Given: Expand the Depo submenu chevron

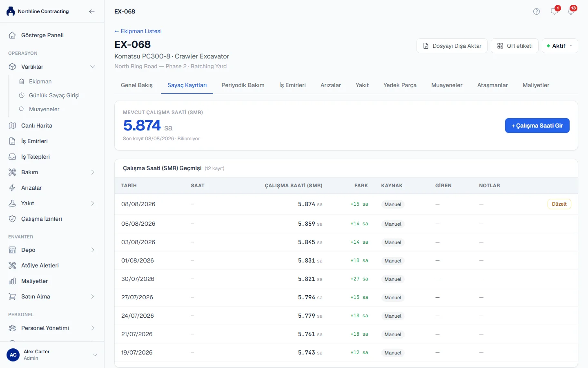Looking at the screenshot, I should point(93,250).
